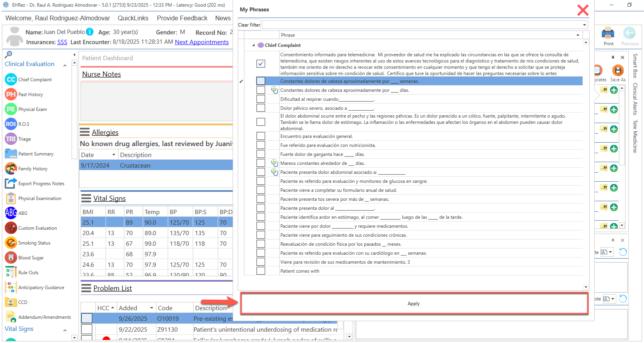
Task: Uncheck the telemedicine consent phrase checkbox
Action: [x=260, y=64]
